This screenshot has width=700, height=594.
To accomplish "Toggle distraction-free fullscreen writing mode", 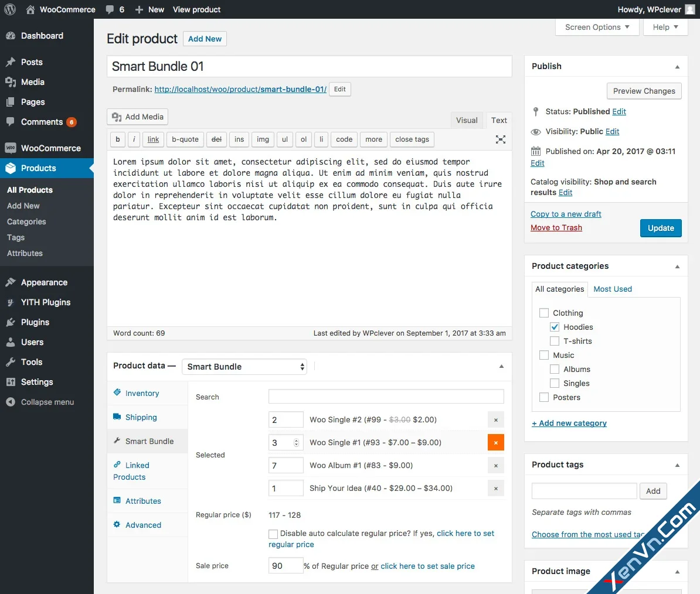I will [x=500, y=139].
